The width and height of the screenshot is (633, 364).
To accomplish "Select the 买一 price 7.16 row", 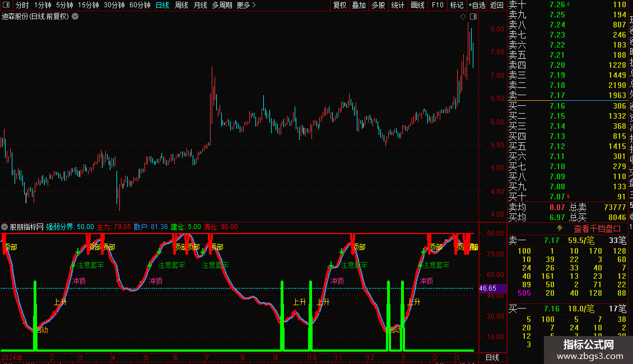I will (567, 106).
